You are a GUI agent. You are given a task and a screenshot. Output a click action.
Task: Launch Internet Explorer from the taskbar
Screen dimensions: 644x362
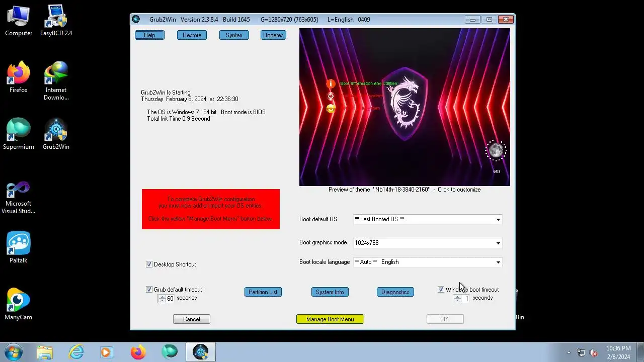pyautogui.click(x=76, y=352)
